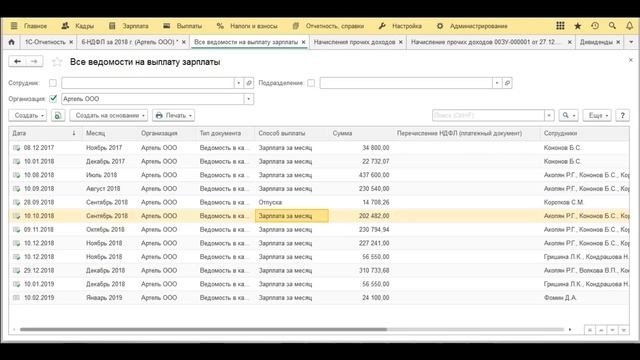Expand the Сотрудник field dropdown arrow
640x360 pixels.
pyautogui.click(x=238, y=83)
